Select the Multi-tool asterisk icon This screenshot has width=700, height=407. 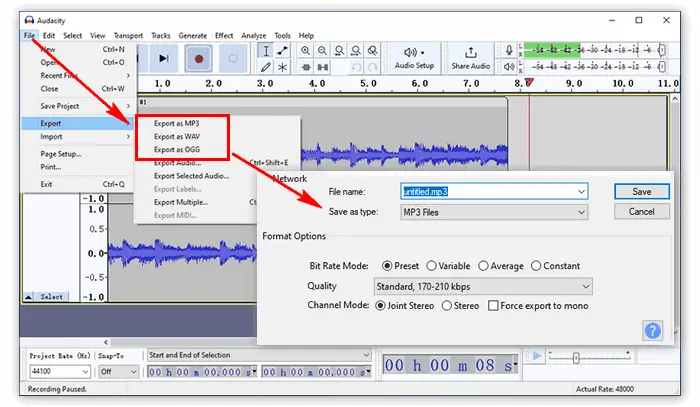[282, 67]
